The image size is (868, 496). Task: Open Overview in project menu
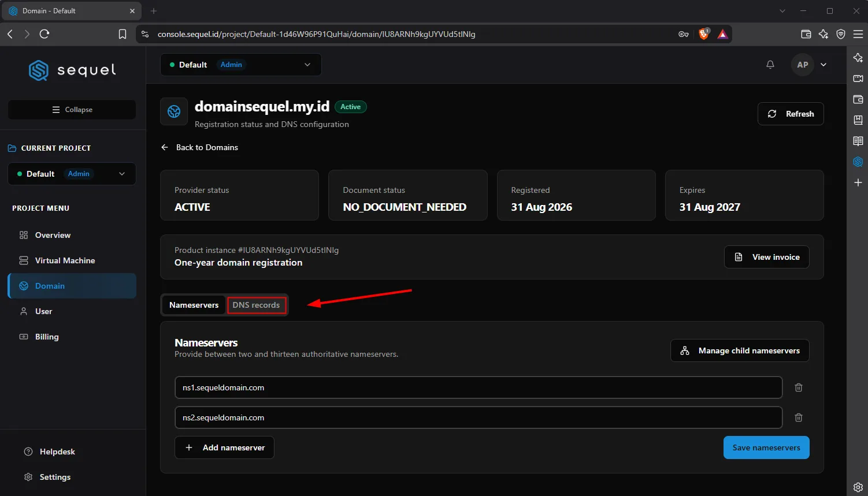(72, 235)
